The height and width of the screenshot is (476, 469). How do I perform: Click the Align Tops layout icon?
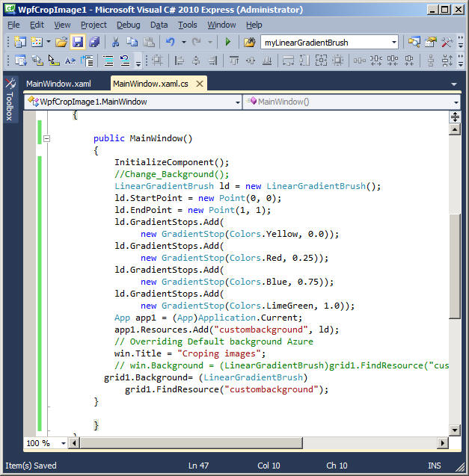click(234, 61)
